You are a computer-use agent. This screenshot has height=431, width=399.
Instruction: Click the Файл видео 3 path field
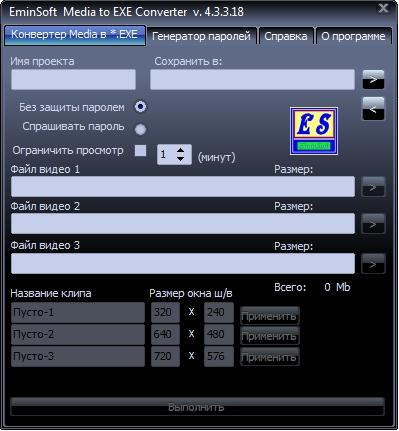[x=183, y=264]
